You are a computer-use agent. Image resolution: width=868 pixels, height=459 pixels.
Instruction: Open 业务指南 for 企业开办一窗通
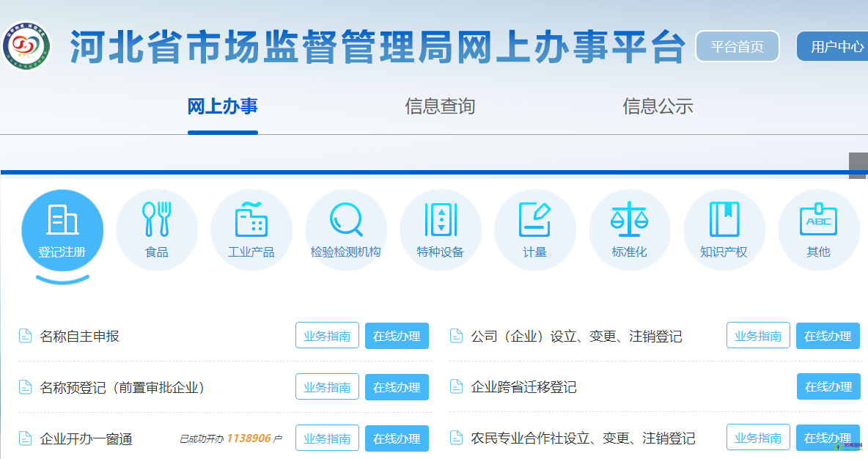(327, 438)
